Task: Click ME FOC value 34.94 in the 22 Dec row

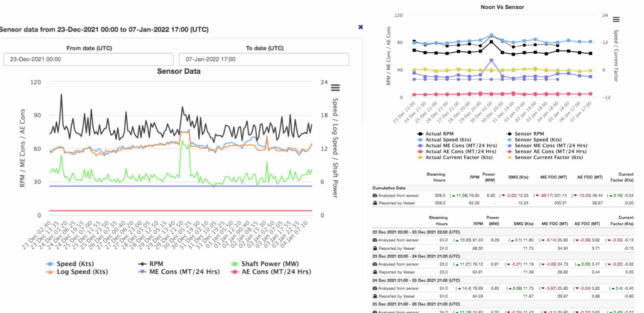Action: (x=562, y=248)
